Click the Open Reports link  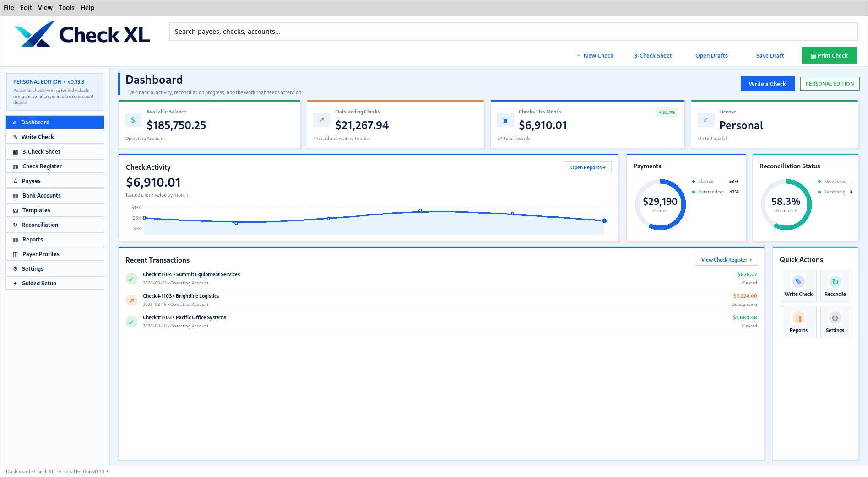[x=587, y=167]
